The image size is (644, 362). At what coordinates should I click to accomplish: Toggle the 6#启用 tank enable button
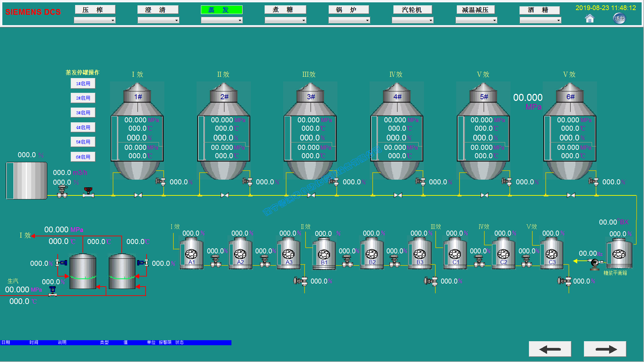[83, 157]
